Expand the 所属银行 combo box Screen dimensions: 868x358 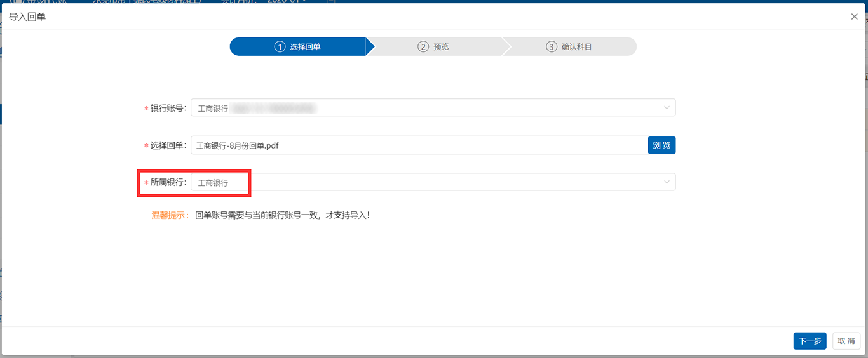432,183
